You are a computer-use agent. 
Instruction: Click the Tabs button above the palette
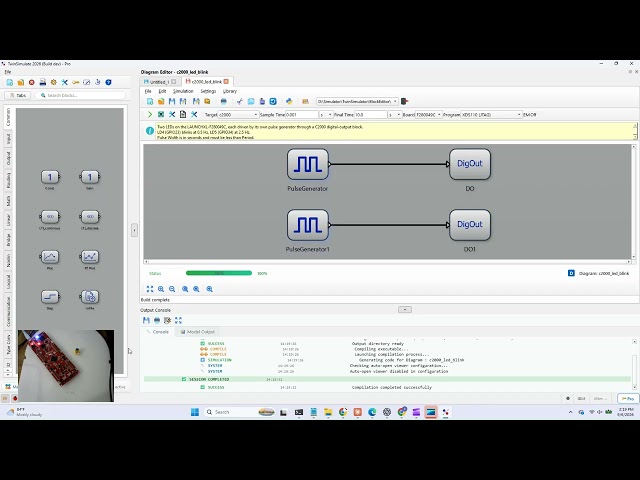[x=18, y=96]
